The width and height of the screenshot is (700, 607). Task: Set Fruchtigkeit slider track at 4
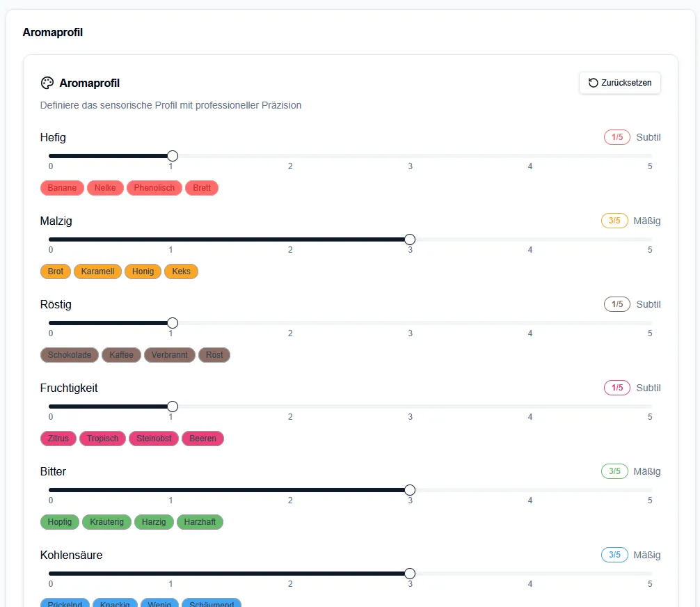530,407
